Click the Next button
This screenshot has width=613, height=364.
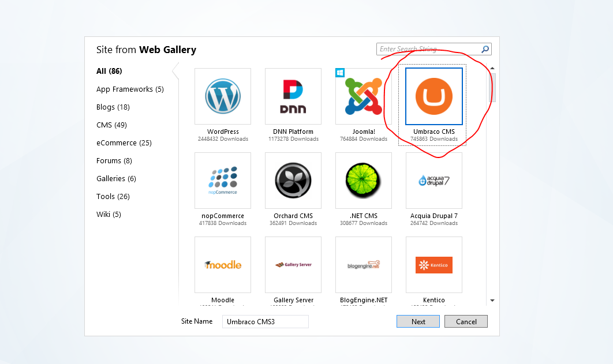418,321
